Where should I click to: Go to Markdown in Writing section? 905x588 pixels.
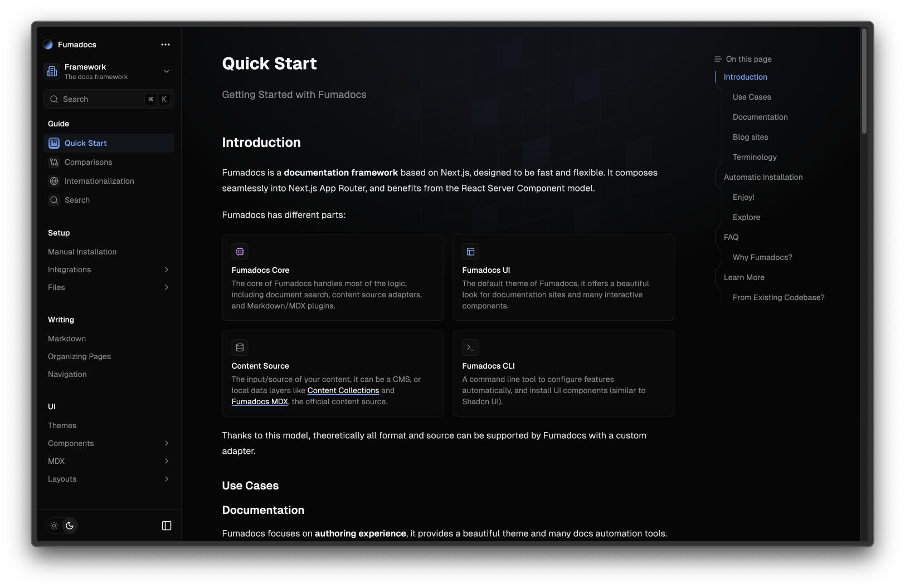67,339
